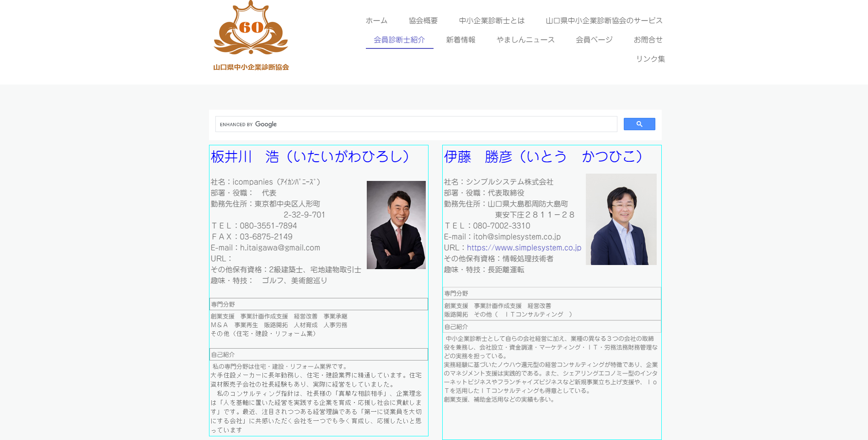Click the 板井川 浩 name heading
Viewport: 868px width, 440px height.
pyautogui.click(x=309, y=156)
